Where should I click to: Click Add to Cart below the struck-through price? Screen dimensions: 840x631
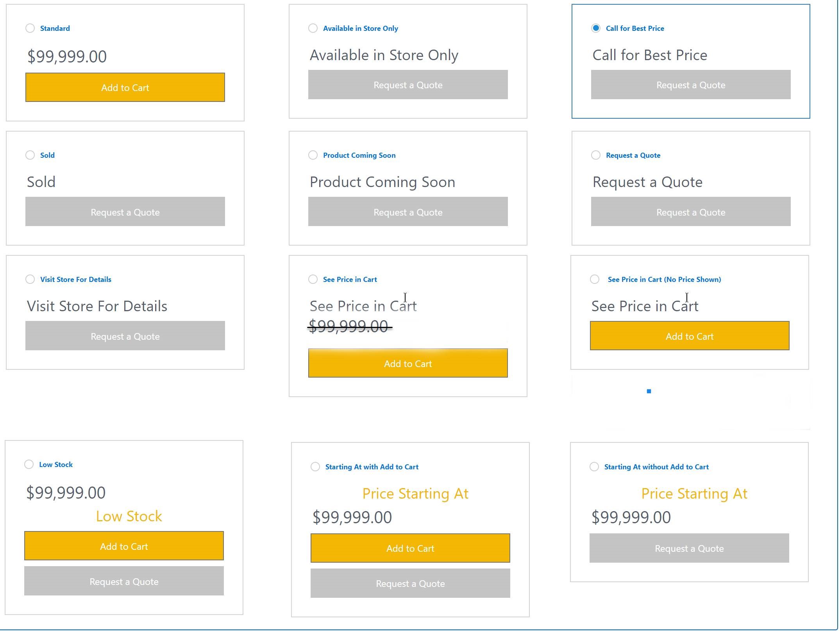(408, 363)
